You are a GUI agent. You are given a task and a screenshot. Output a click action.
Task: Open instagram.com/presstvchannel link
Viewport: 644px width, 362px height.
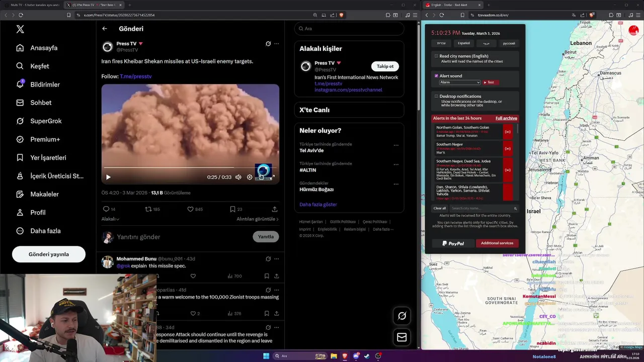coord(348,90)
